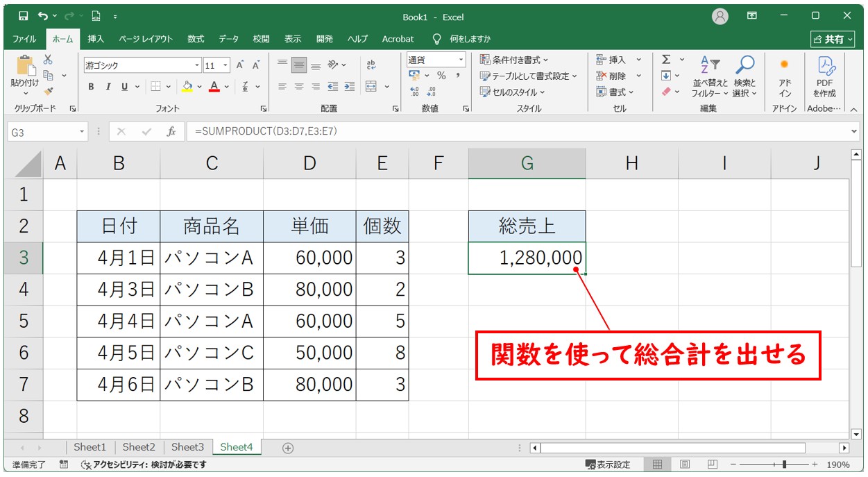
Task: Click the Copy icon in clipboard group
Action: [x=48, y=75]
